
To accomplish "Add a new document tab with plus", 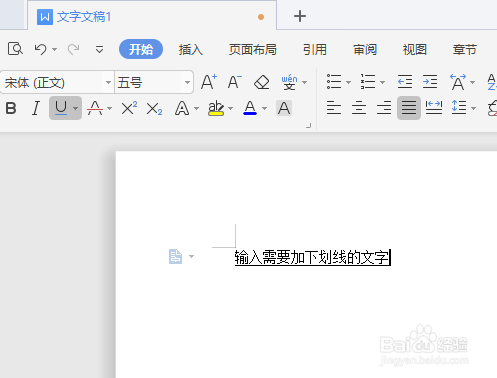I will pyautogui.click(x=300, y=16).
